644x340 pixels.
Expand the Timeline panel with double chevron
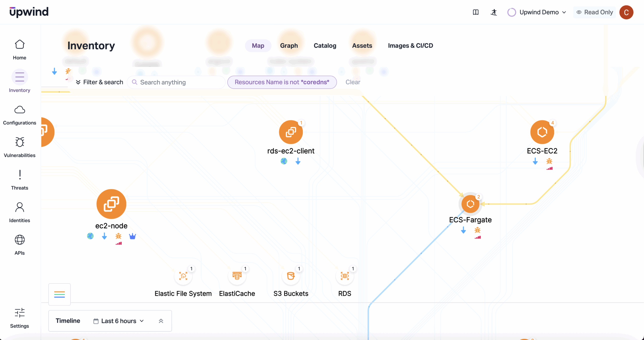[x=161, y=321]
